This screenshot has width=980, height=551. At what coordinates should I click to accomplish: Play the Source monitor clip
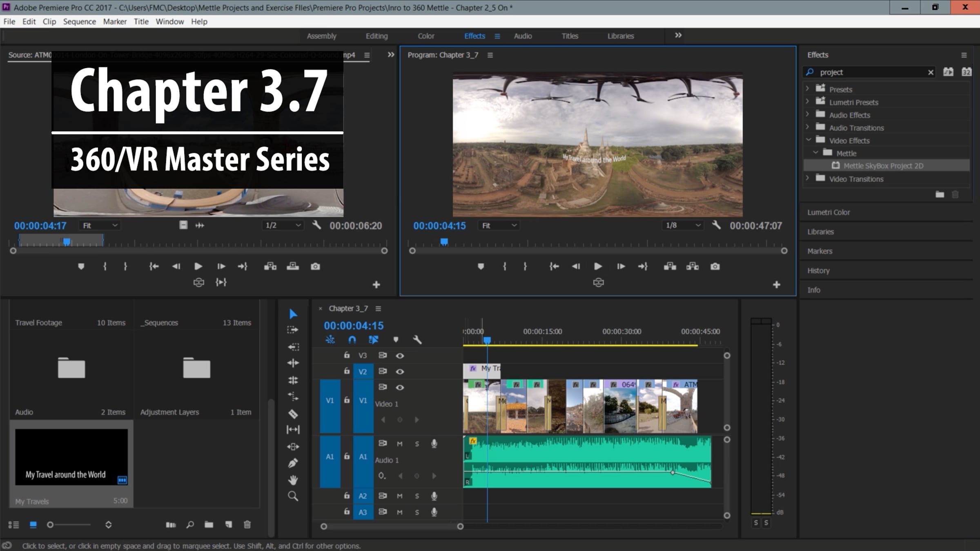coord(198,266)
